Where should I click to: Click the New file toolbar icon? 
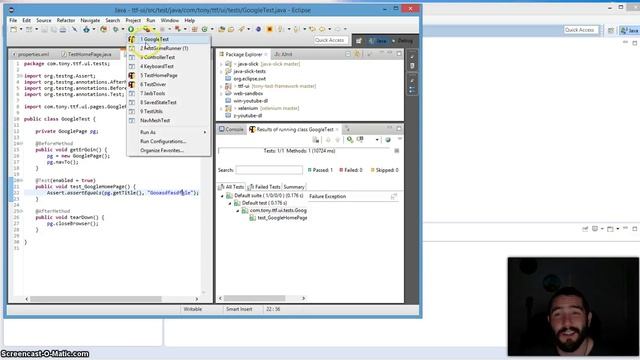click(14, 29)
